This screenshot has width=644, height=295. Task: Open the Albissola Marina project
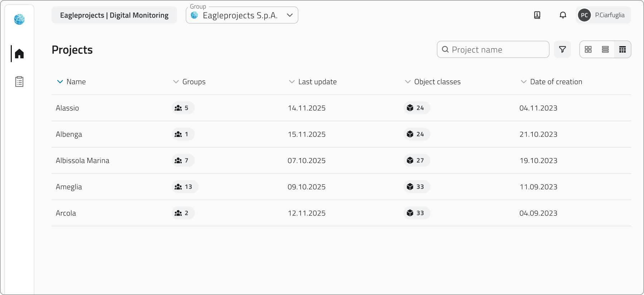click(82, 161)
